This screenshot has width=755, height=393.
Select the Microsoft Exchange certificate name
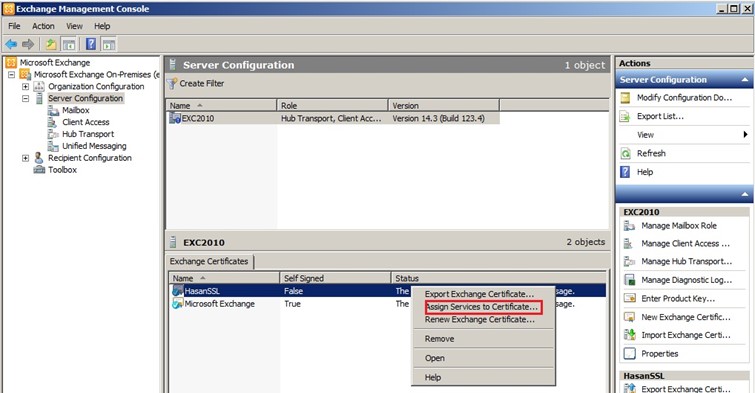click(220, 304)
